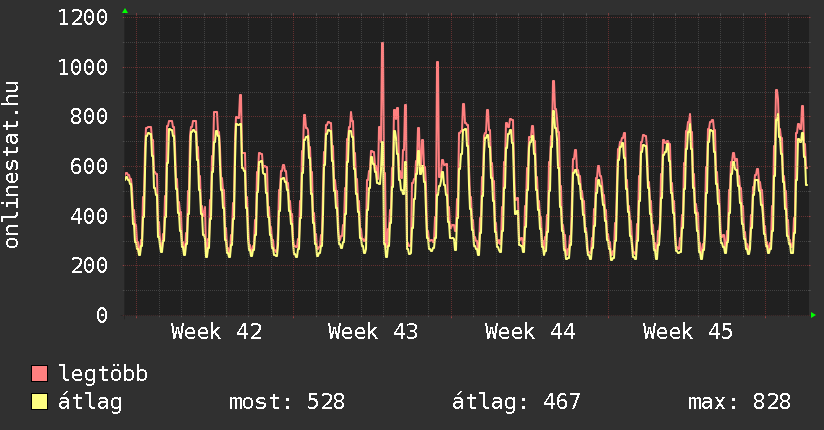This screenshot has width=824, height=430.
Task: Click the red legtöbb legend swatch
Action: tap(40, 374)
